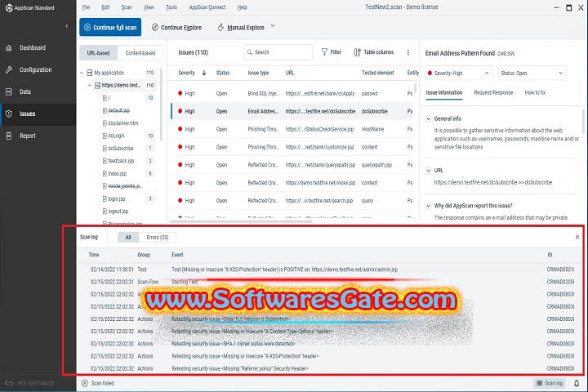Screen dimensions: 588x392
Task: Click the doSubscribe URL link in details
Action: (493, 182)
